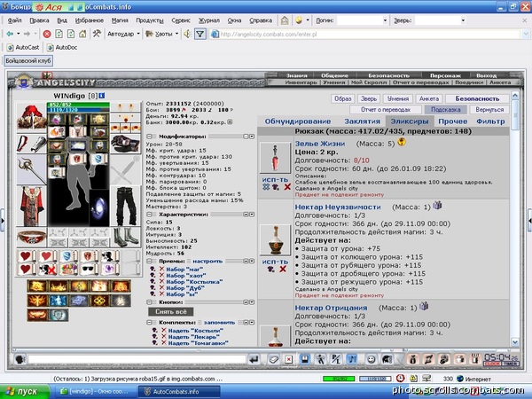This screenshot has width=532, height=399.
Task: Click the настроить link
Action: tap(207, 262)
